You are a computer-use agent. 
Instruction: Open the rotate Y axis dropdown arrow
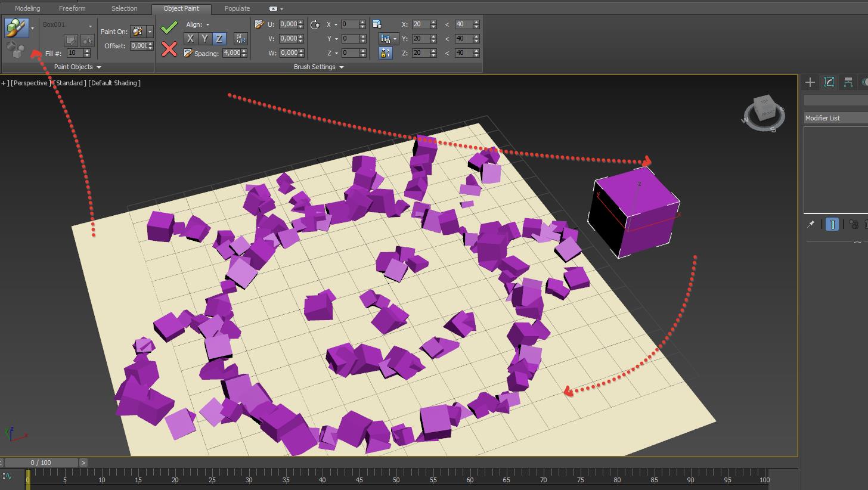[336, 39]
